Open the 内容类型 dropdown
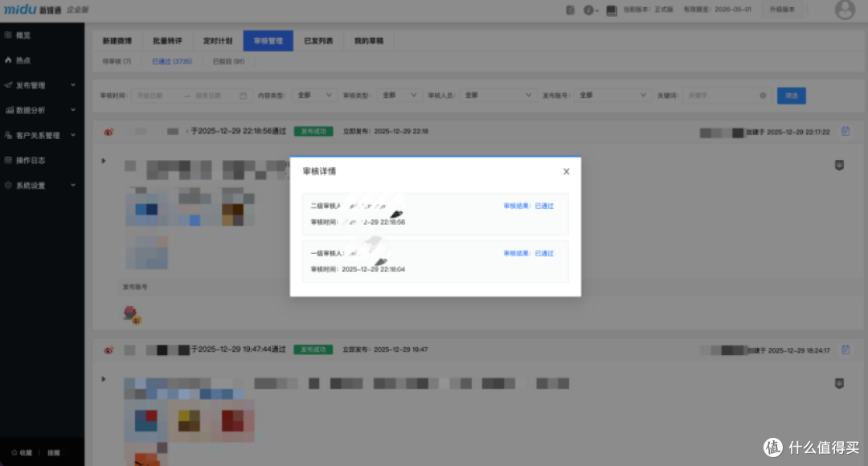The width and height of the screenshot is (868, 466). coord(314,95)
